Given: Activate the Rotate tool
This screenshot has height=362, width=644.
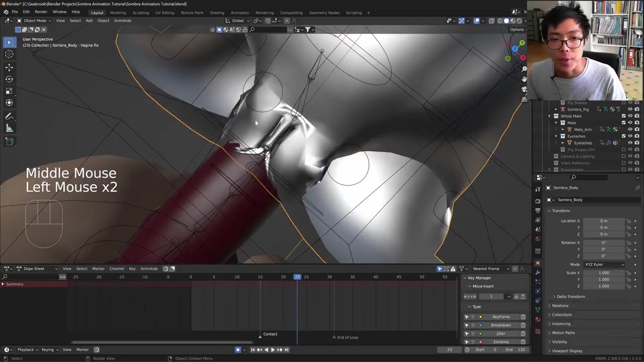Looking at the screenshot, I should click(x=9, y=79).
